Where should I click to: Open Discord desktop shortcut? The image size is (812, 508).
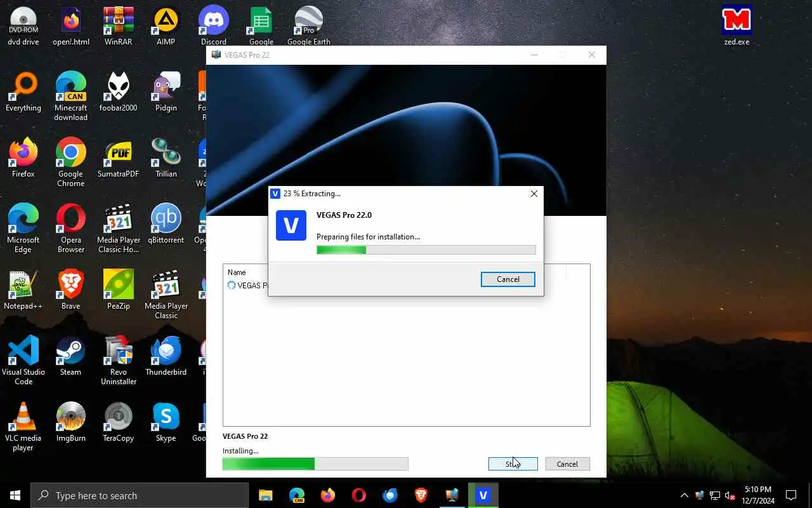214,27
